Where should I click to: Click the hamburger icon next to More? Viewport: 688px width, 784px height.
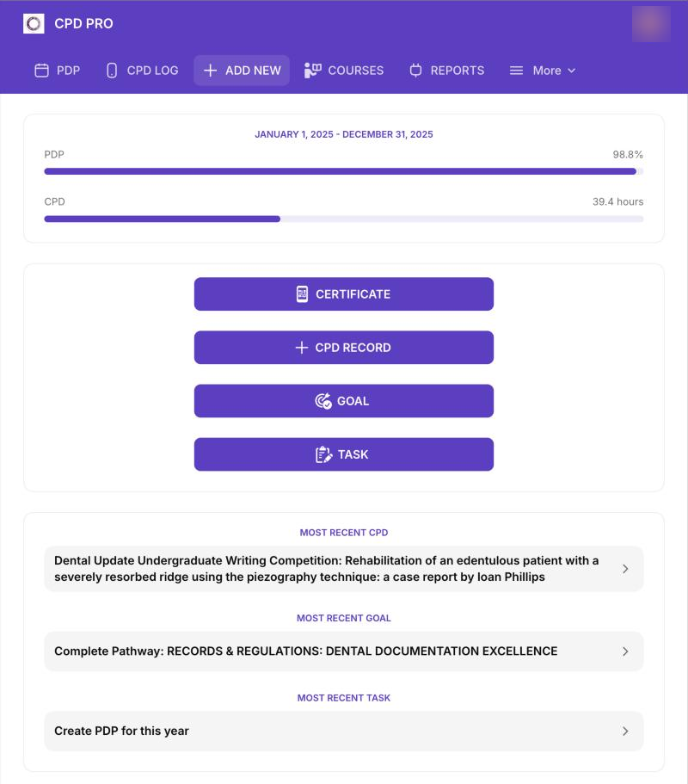pyautogui.click(x=516, y=71)
